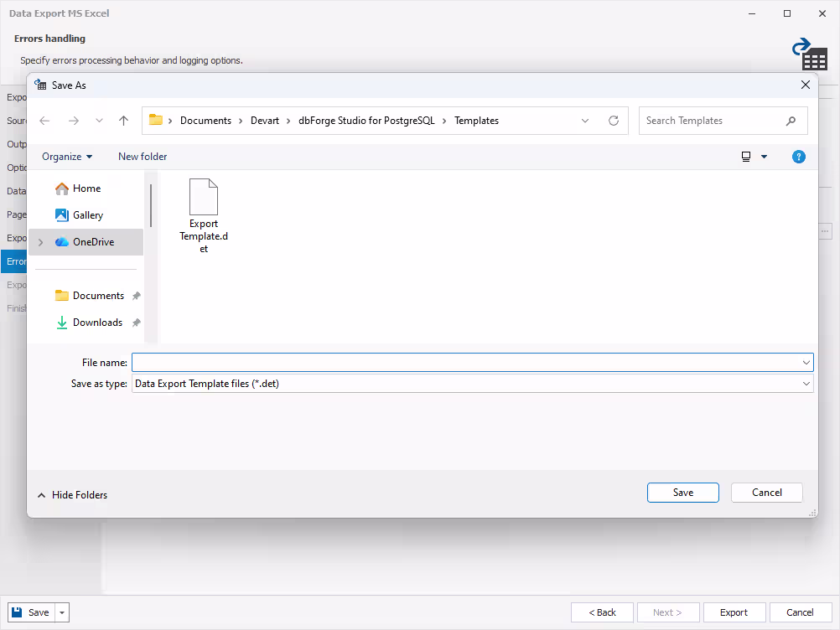Select Devart in the breadcrumb path
The height and width of the screenshot is (630, 840).
[265, 121]
